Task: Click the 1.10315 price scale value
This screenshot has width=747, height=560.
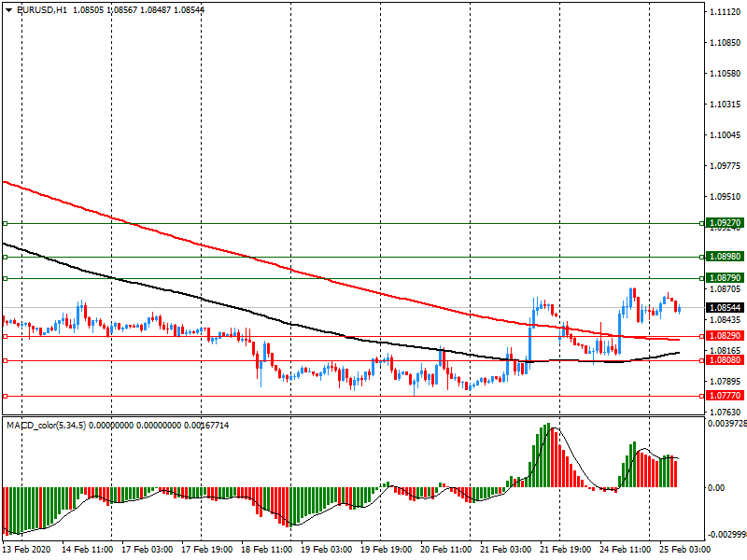Action: (726, 105)
